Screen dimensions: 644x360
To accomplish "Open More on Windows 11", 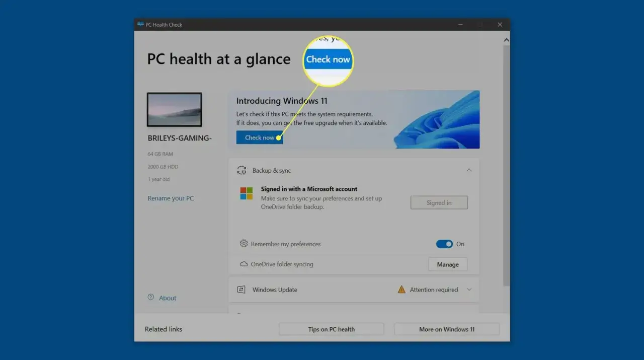I will 447,329.
